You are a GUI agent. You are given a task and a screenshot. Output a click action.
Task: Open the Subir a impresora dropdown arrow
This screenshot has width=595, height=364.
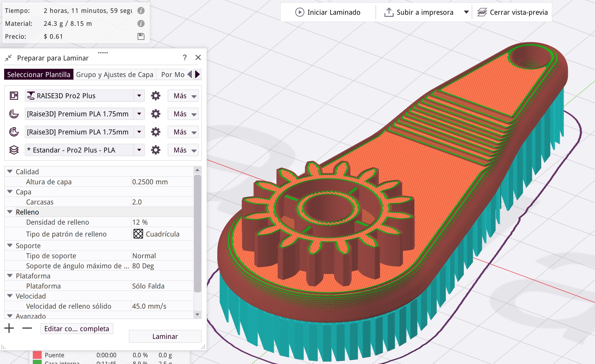466,12
